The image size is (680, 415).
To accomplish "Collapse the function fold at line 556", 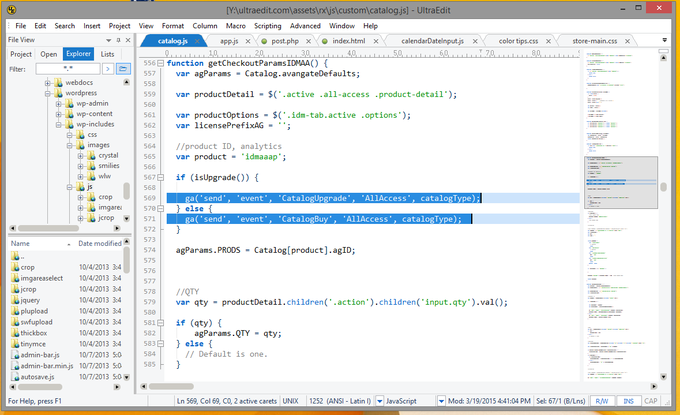I will click(160, 63).
